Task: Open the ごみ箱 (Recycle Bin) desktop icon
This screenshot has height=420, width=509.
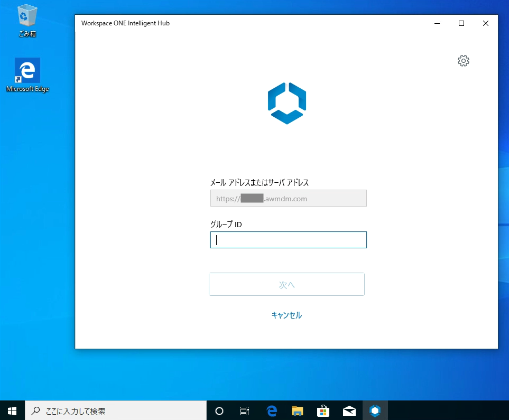Action: pos(26,16)
